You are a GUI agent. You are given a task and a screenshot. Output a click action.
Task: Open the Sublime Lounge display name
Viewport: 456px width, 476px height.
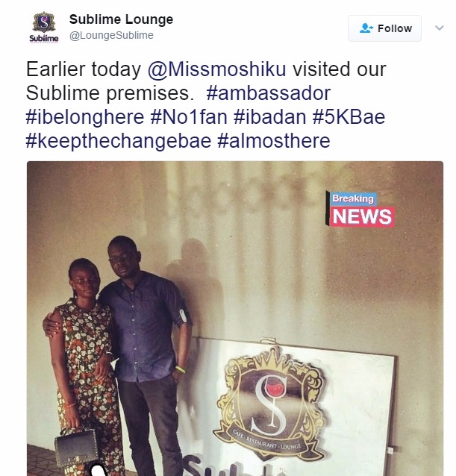click(x=121, y=19)
